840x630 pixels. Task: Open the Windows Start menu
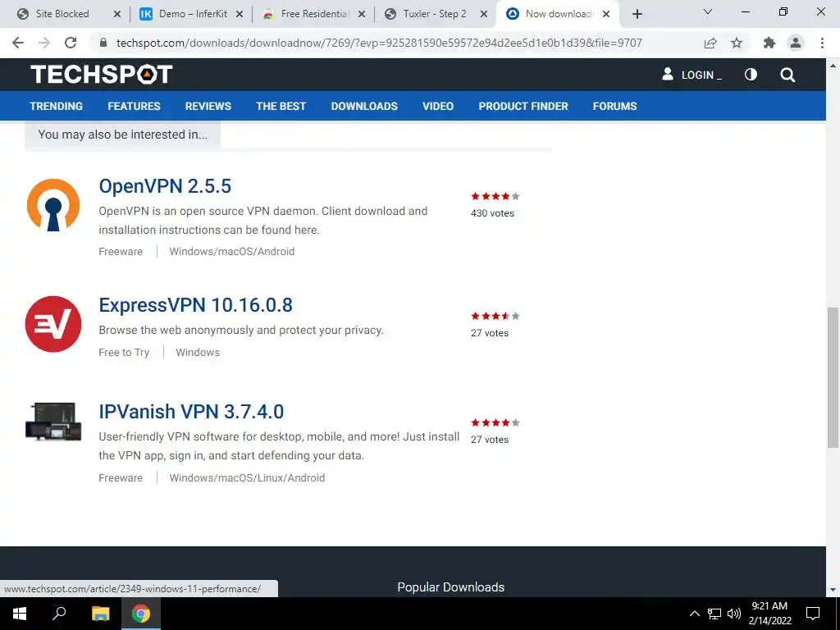[x=20, y=614]
